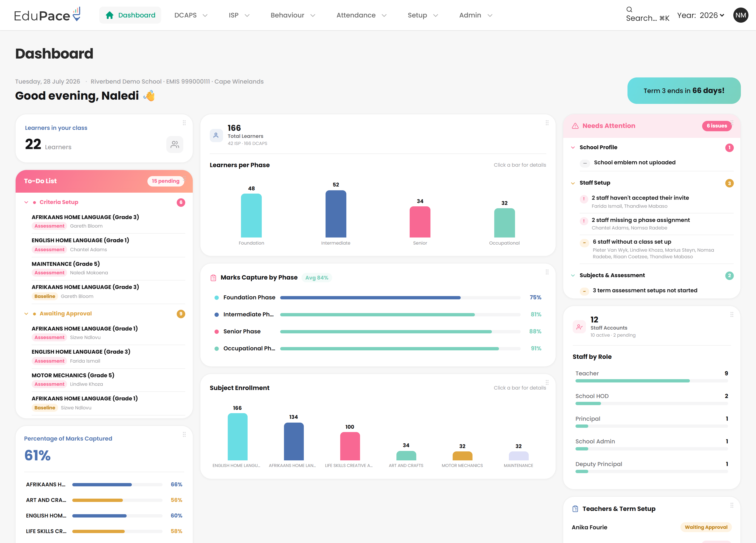
Task: Collapse the Criteria Setup section
Action: click(x=26, y=202)
